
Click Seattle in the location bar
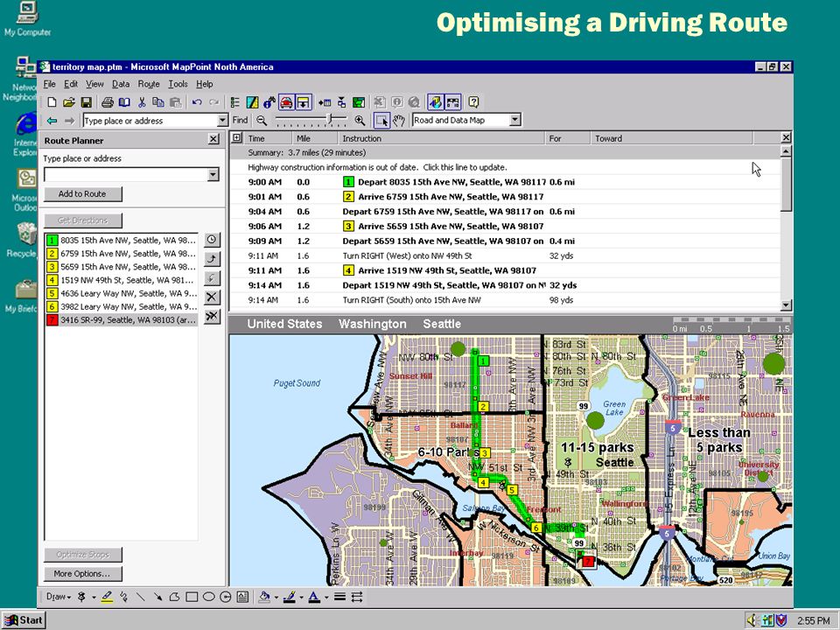click(x=442, y=324)
